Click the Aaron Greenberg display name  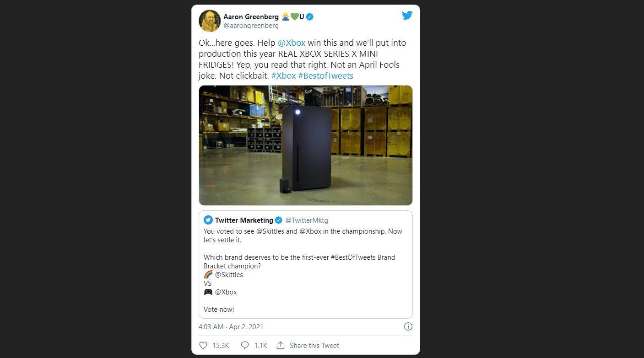pyautogui.click(x=251, y=17)
